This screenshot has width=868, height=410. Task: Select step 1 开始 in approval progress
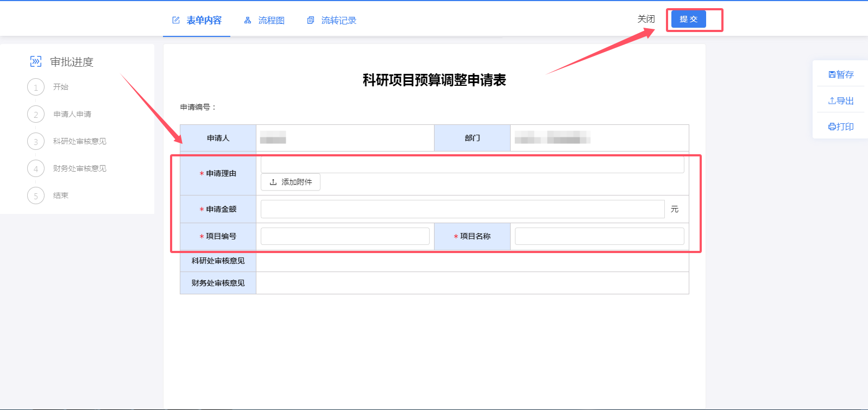(36, 87)
